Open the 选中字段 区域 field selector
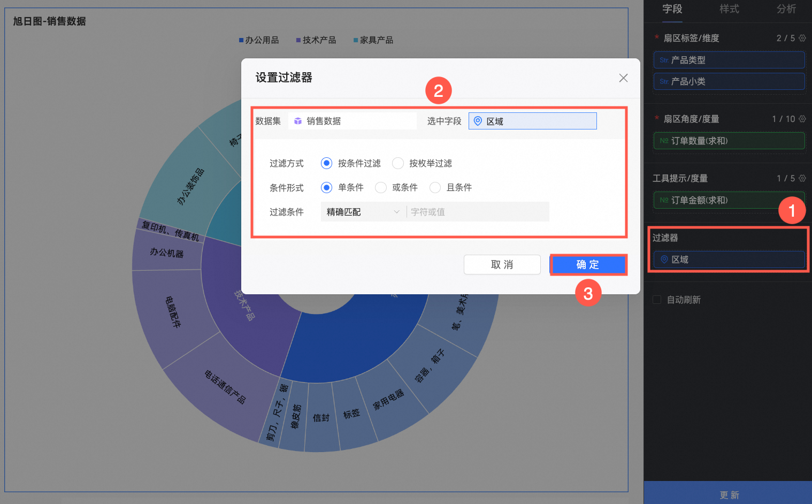This screenshot has width=812, height=504. (x=533, y=121)
